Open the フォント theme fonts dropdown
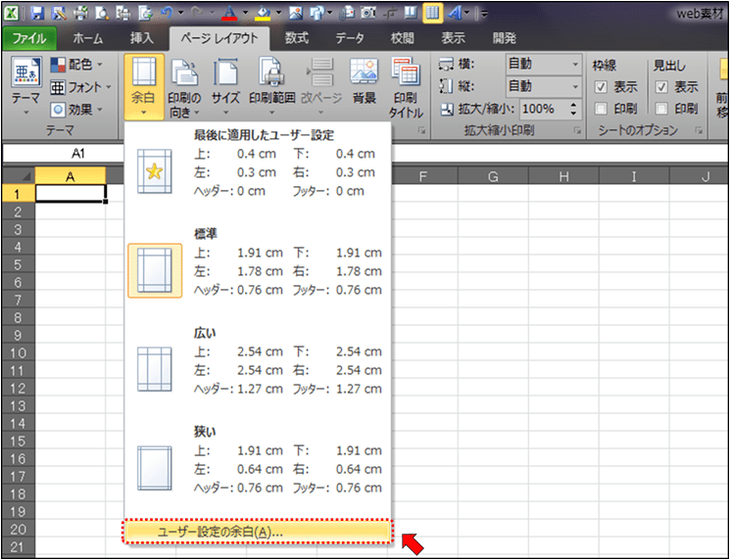Screen dimensions: 730x560 81,87
